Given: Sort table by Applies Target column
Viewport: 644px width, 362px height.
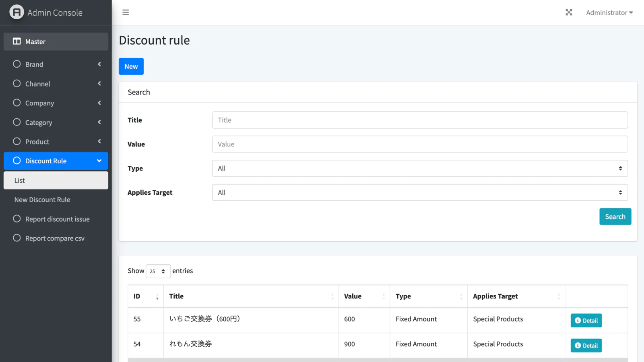Looking at the screenshot, I should pos(516,296).
